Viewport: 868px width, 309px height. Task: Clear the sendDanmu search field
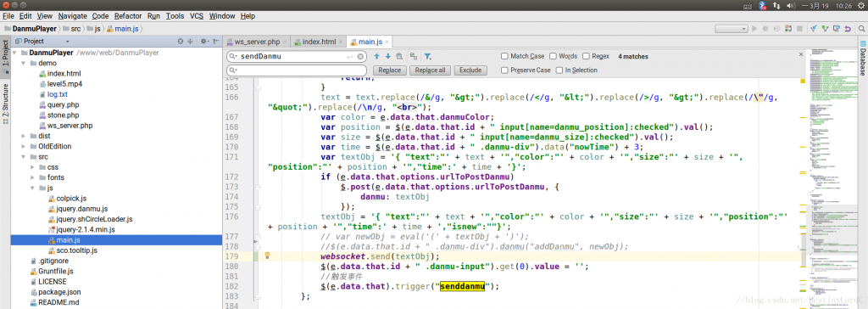(x=360, y=57)
